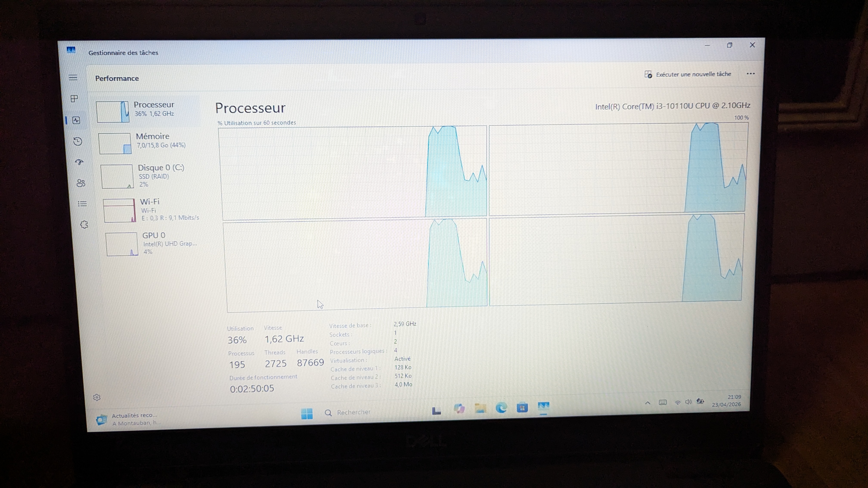Open the Details page icon
Image resolution: width=868 pixels, height=488 pixels.
[82, 204]
